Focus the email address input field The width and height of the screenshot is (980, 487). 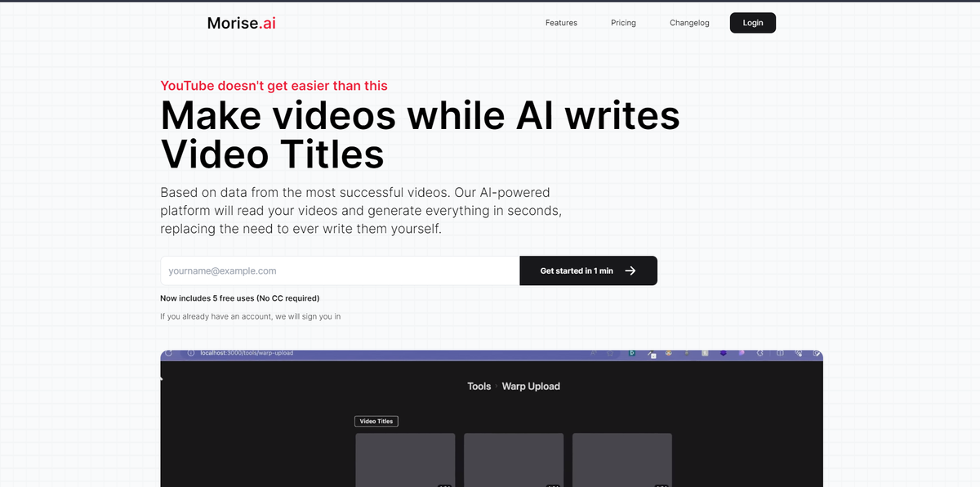click(340, 270)
